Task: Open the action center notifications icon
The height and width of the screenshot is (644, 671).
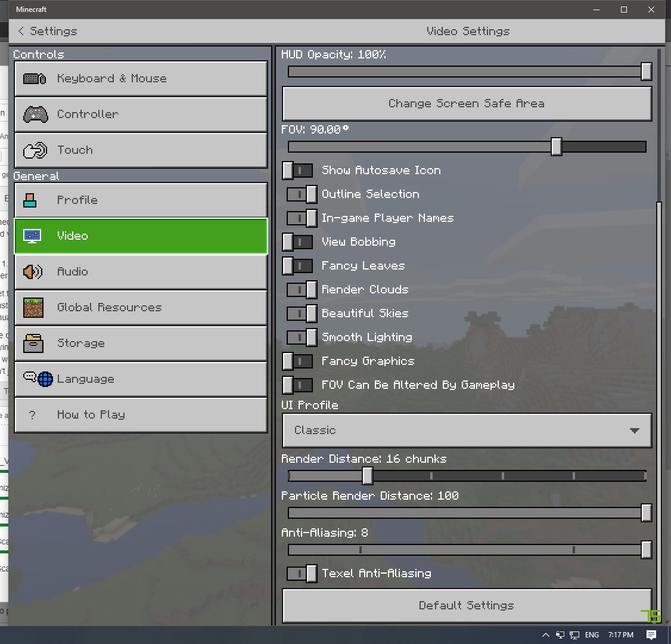Action: click(651, 634)
